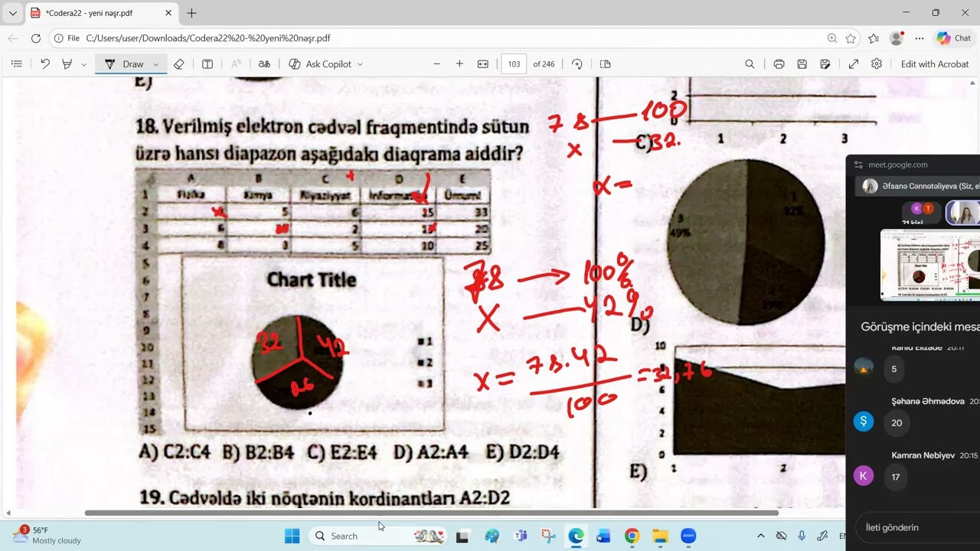980x551 pixels.
Task: Open the weather widget 56°F
Action: 46,535
